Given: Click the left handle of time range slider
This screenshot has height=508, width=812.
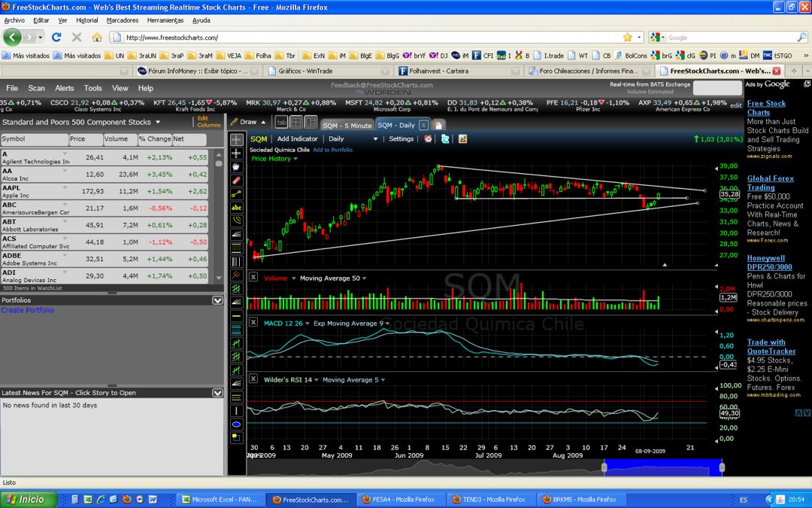Looking at the screenshot, I should pyautogui.click(x=604, y=467).
